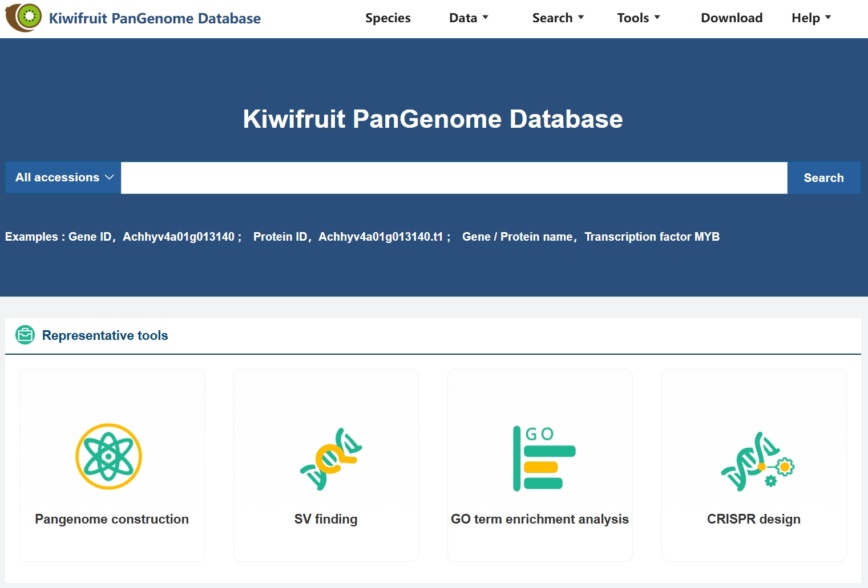Expand the Data menu
Viewport: 868px width, 588px height.
(x=469, y=18)
